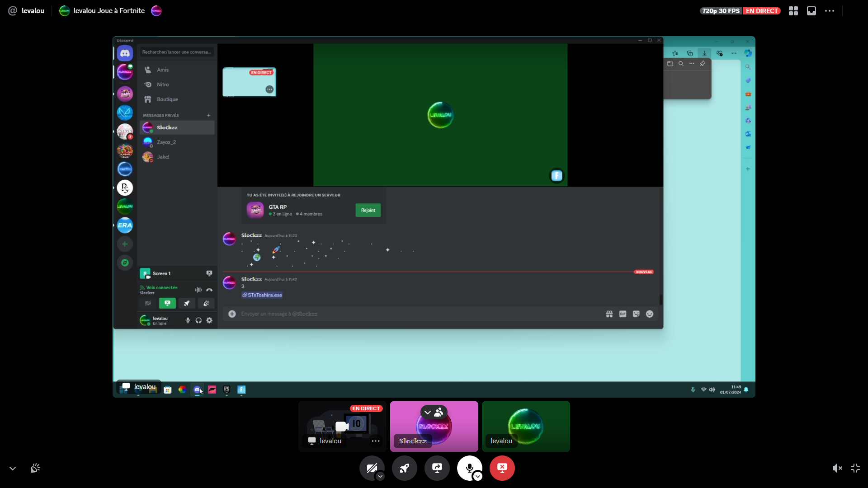The width and height of the screenshot is (868, 488).
Task: Toggle screen sharing in the call controls
Action: point(437,468)
